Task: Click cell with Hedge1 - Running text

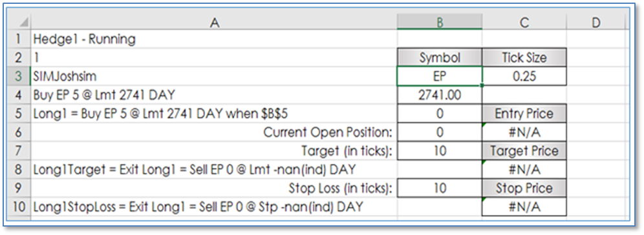Action: [x=214, y=39]
